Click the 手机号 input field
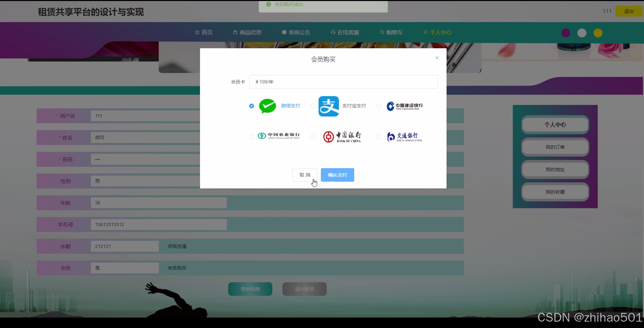 pyautogui.click(x=159, y=225)
